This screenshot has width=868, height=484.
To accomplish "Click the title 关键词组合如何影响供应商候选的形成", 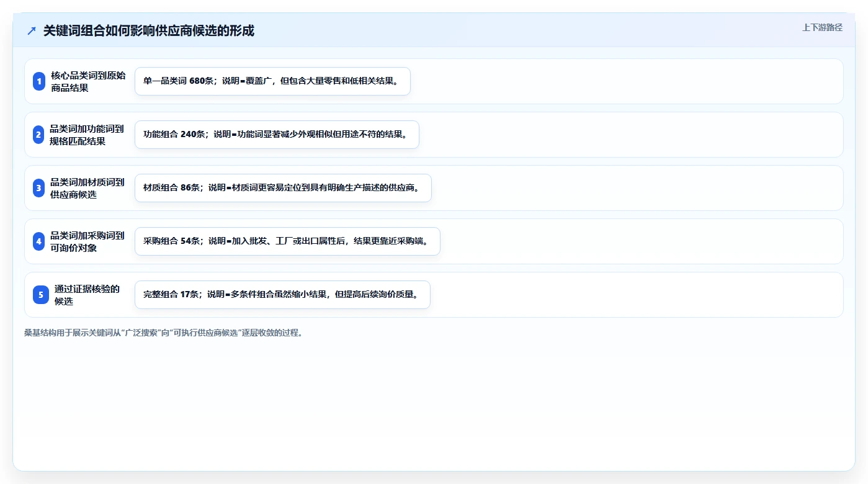I will pyautogui.click(x=149, y=31).
